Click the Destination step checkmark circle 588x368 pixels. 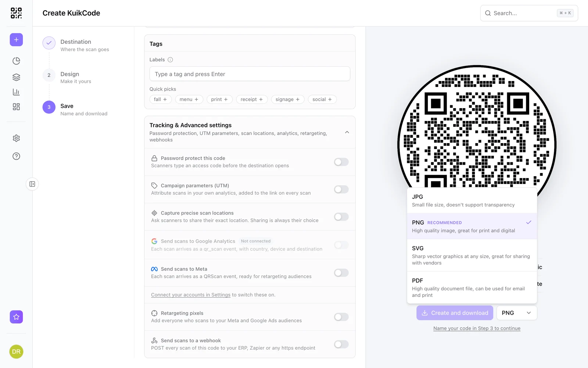tap(49, 43)
